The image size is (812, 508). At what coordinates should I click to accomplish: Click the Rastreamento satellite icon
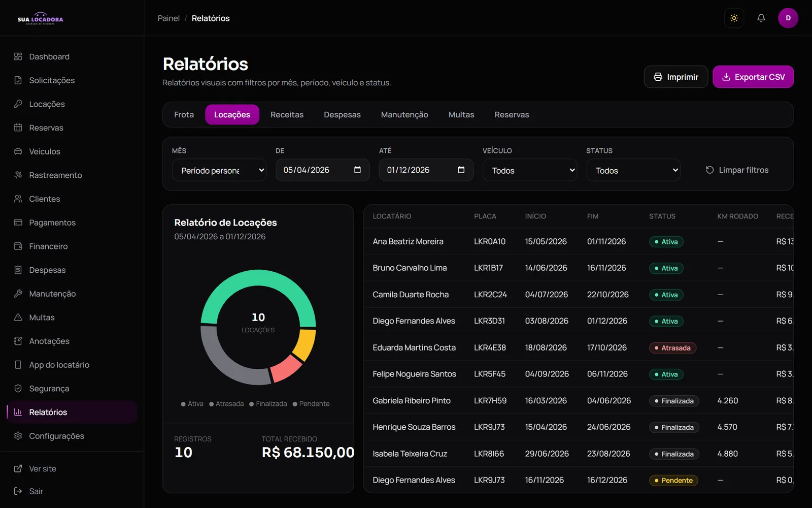coord(18,175)
